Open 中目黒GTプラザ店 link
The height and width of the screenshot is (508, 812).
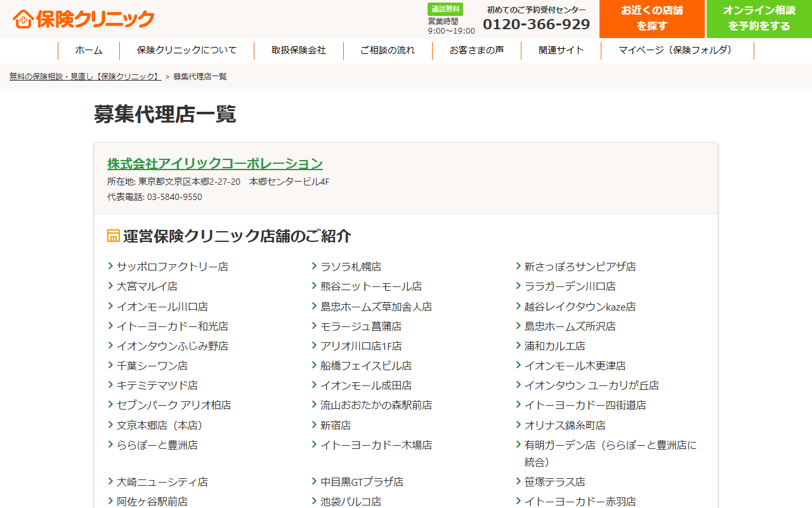tap(362, 482)
